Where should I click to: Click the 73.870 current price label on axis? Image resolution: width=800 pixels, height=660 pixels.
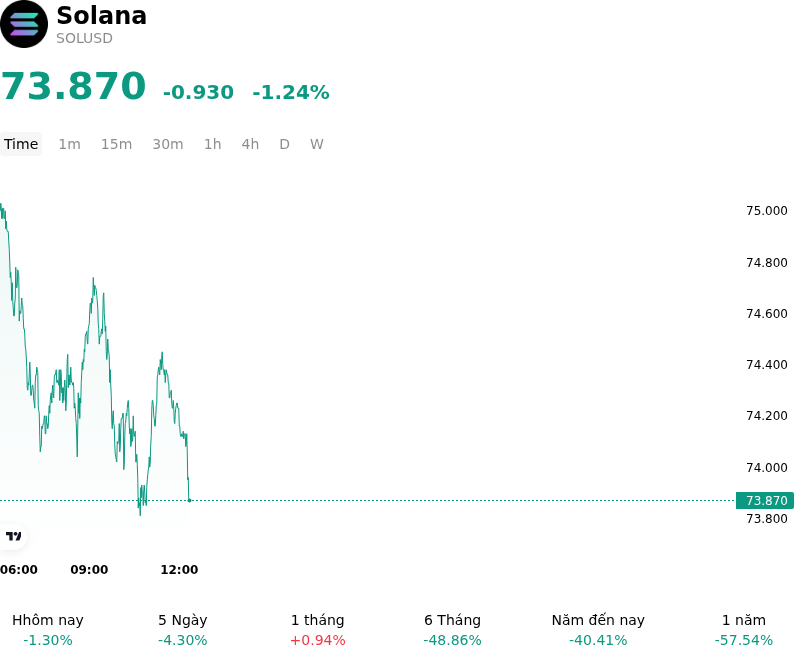pos(765,500)
